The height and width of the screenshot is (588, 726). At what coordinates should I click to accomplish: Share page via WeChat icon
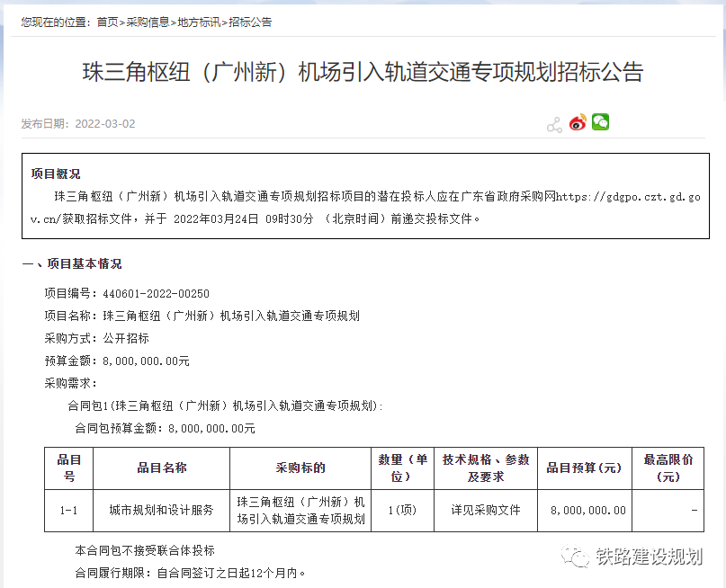pyautogui.click(x=601, y=122)
